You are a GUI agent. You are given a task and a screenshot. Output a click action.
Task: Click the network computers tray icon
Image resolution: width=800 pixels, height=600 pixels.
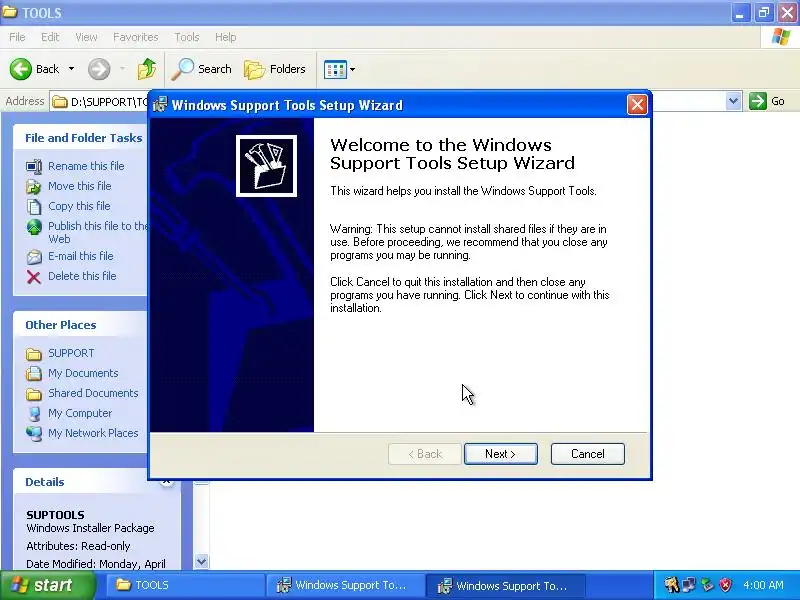[x=689, y=585]
